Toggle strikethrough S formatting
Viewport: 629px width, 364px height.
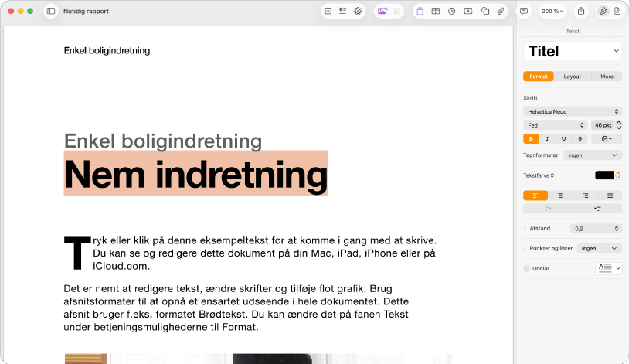[580, 139]
